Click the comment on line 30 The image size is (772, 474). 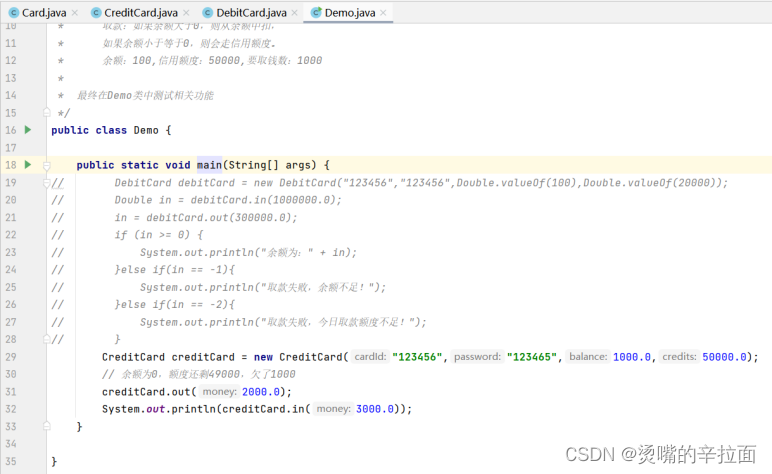198,375
